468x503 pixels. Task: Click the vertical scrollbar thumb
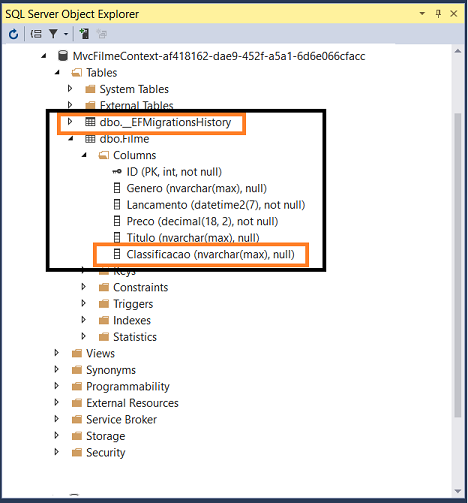458,265
